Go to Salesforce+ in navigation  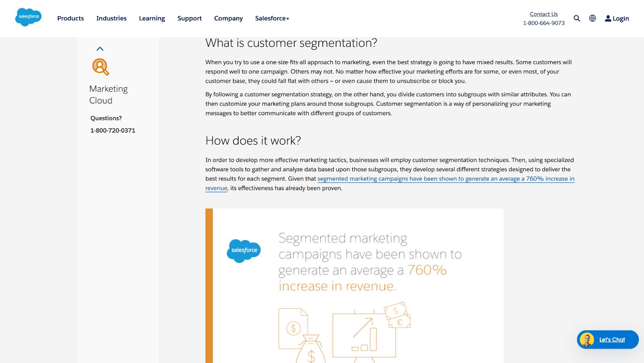[272, 19]
